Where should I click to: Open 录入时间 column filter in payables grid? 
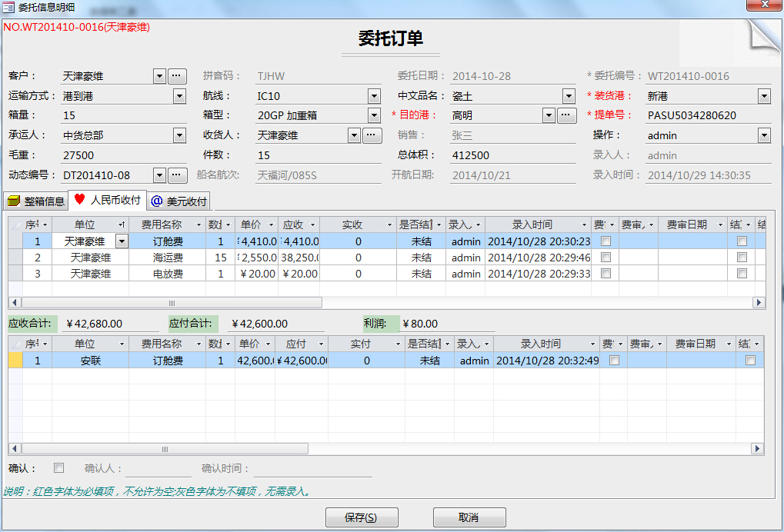coord(592,344)
